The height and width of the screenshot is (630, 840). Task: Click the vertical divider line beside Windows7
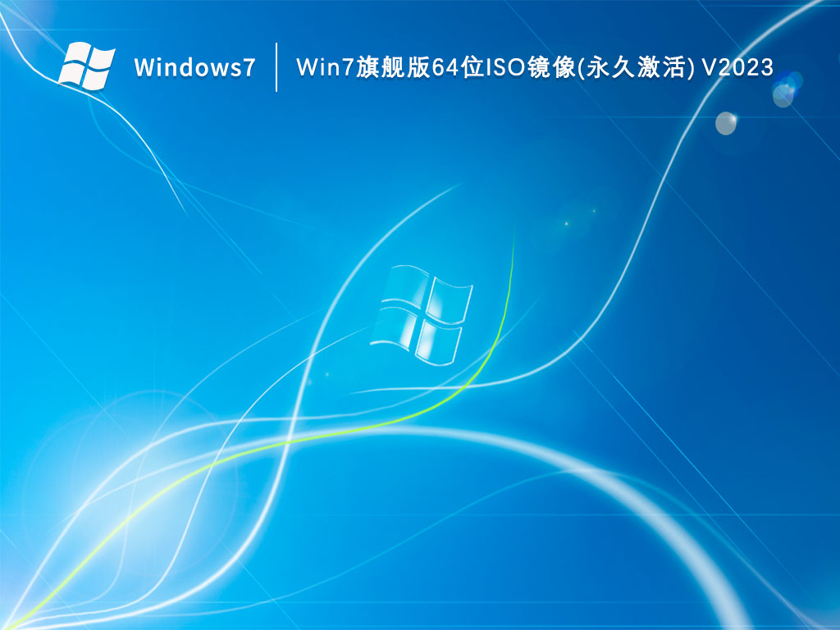pyautogui.click(x=276, y=66)
